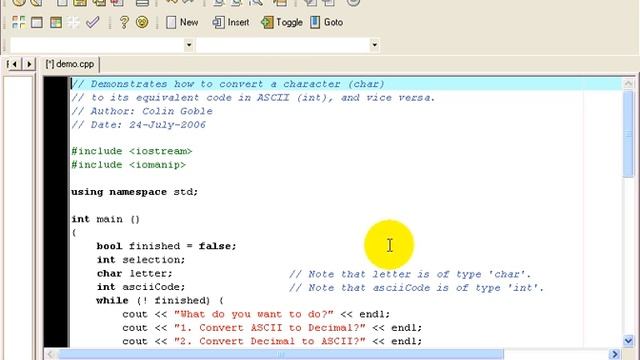
Task: Click the Debug checkmark icon
Action: (93, 22)
